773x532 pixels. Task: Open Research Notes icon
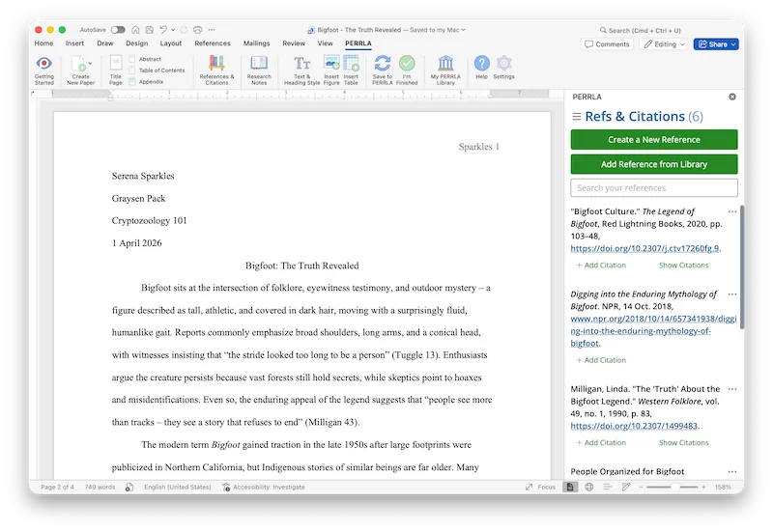[259, 63]
